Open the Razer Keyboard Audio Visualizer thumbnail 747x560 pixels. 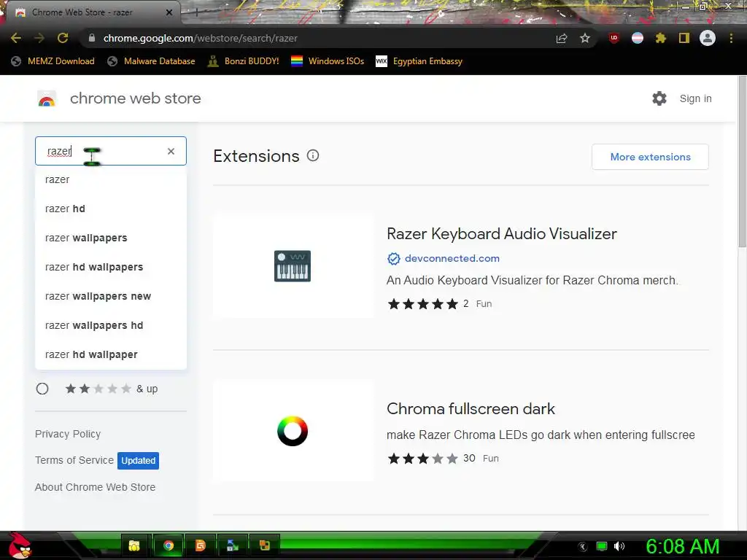[293, 265]
